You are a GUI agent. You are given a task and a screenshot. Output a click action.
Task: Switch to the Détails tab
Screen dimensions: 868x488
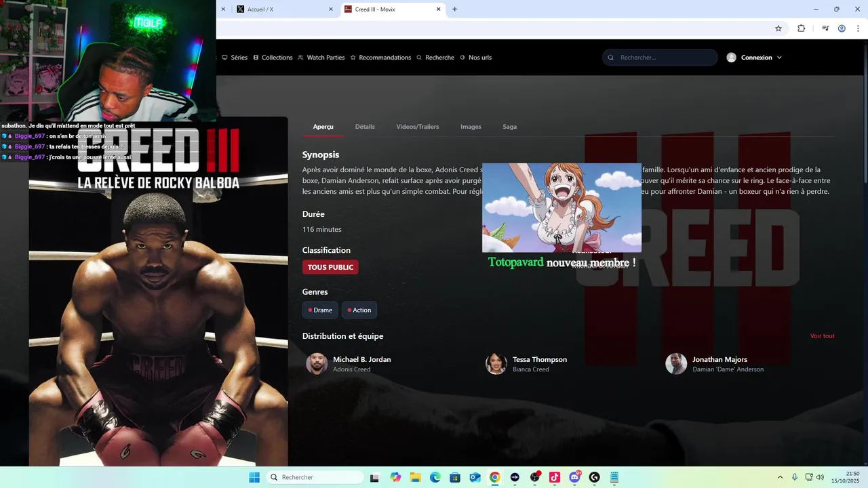pos(365,127)
